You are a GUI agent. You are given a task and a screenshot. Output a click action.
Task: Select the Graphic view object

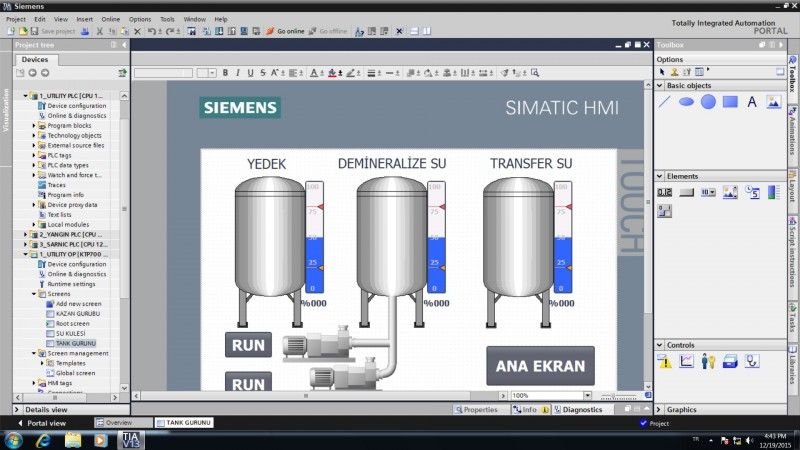point(773,102)
